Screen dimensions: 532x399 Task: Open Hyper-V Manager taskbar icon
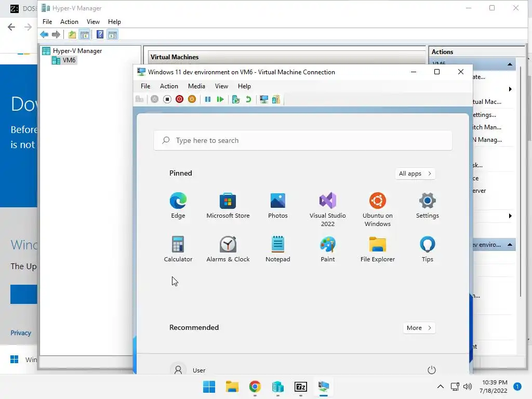pos(278,387)
